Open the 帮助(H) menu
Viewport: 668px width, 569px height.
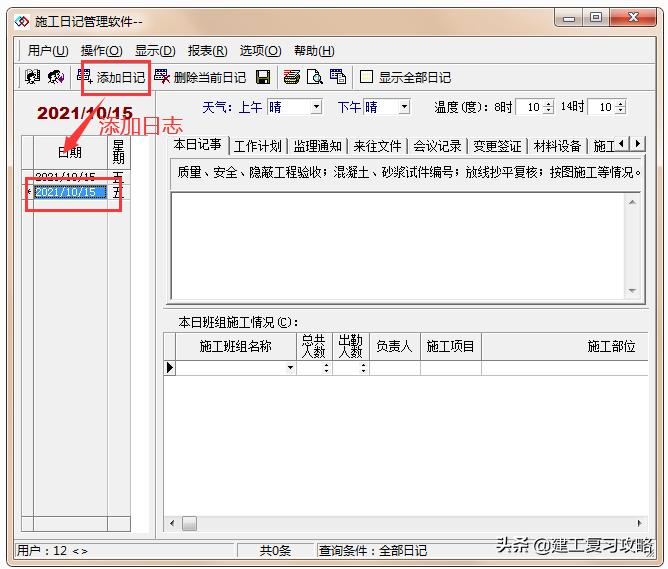click(x=314, y=51)
